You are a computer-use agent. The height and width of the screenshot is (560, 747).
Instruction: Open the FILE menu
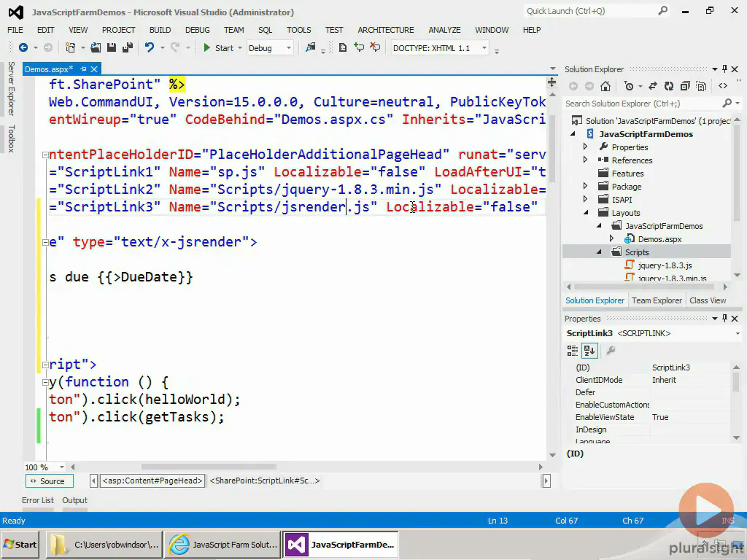click(15, 29)
